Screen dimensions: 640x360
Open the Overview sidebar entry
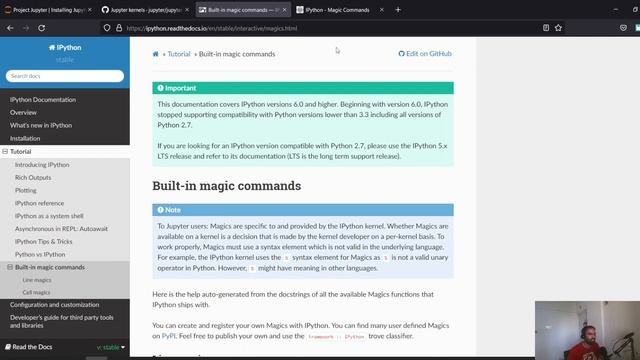click(x=23, y=112)
